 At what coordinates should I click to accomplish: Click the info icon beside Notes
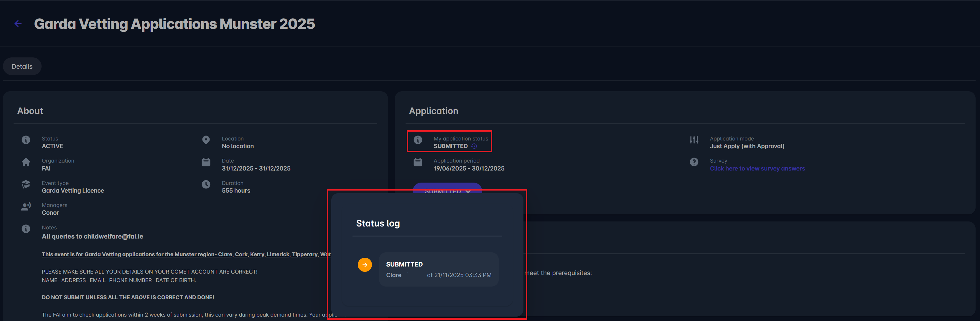(26, 229)
